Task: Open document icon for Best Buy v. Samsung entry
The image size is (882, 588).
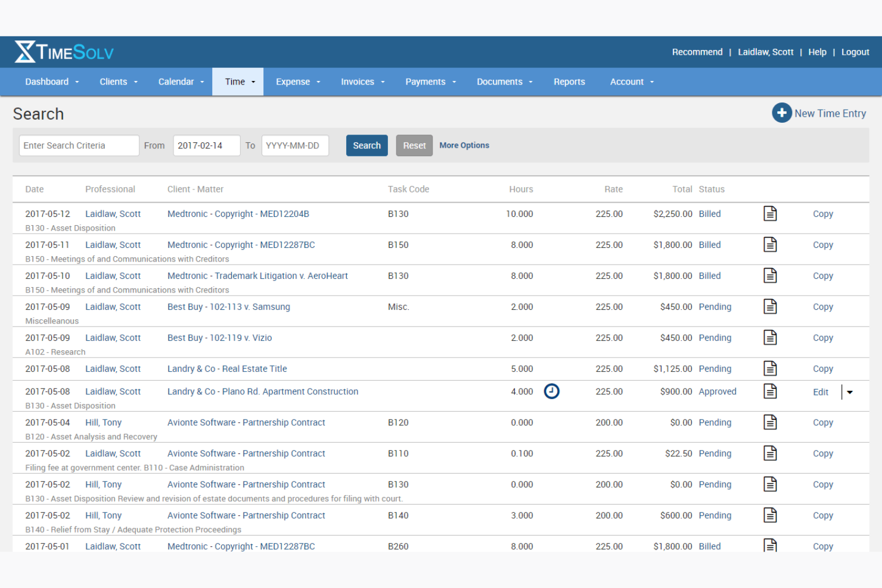Action: point(770,306)
